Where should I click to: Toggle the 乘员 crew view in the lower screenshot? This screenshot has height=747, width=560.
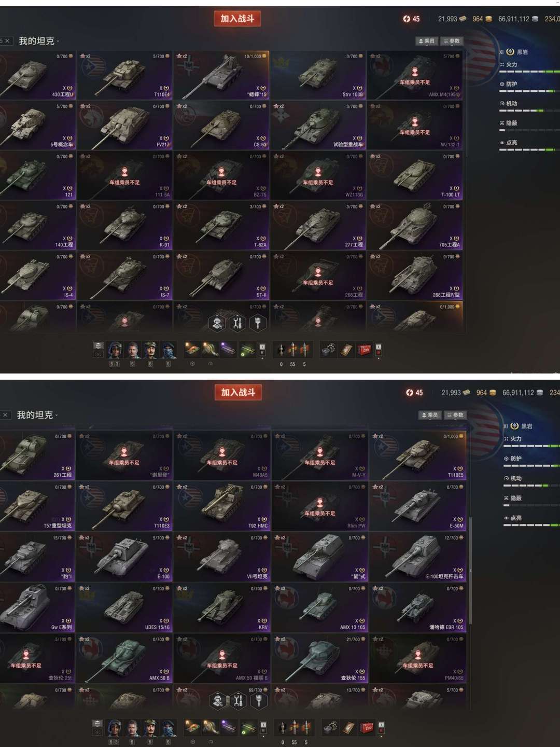pyautogui.click(x=430, y=415)
